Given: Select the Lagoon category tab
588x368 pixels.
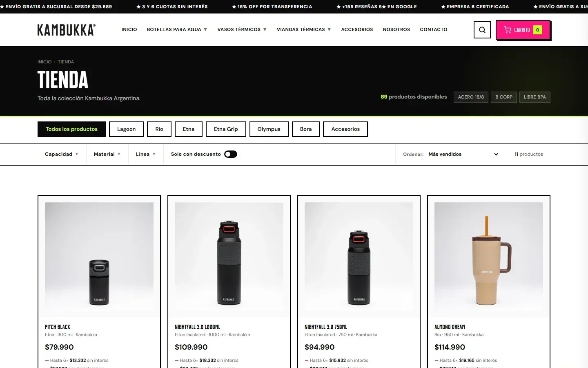Looking at the screenshot, I should point(126,129).
